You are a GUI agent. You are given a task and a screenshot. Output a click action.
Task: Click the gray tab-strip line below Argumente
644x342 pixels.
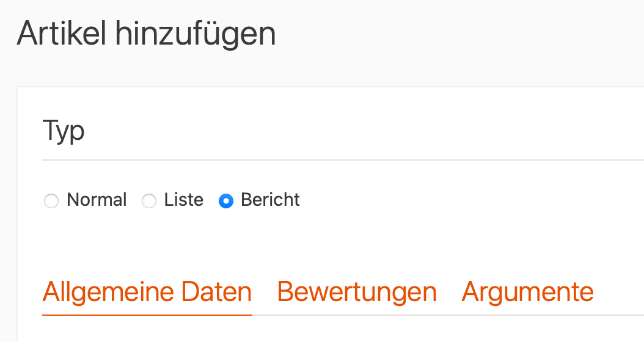click(x=527, y=315)
